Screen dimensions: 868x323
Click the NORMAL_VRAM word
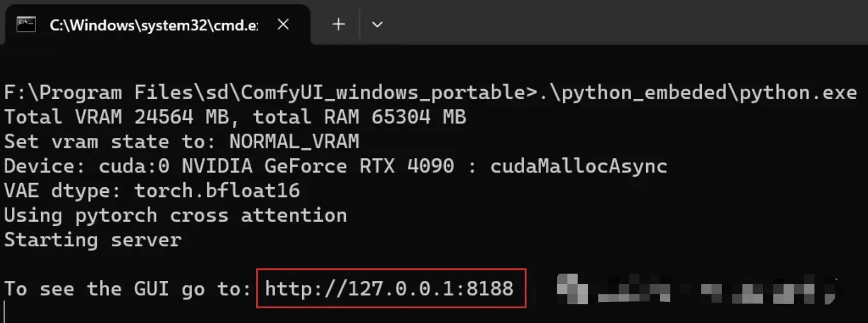coord(294,141)
